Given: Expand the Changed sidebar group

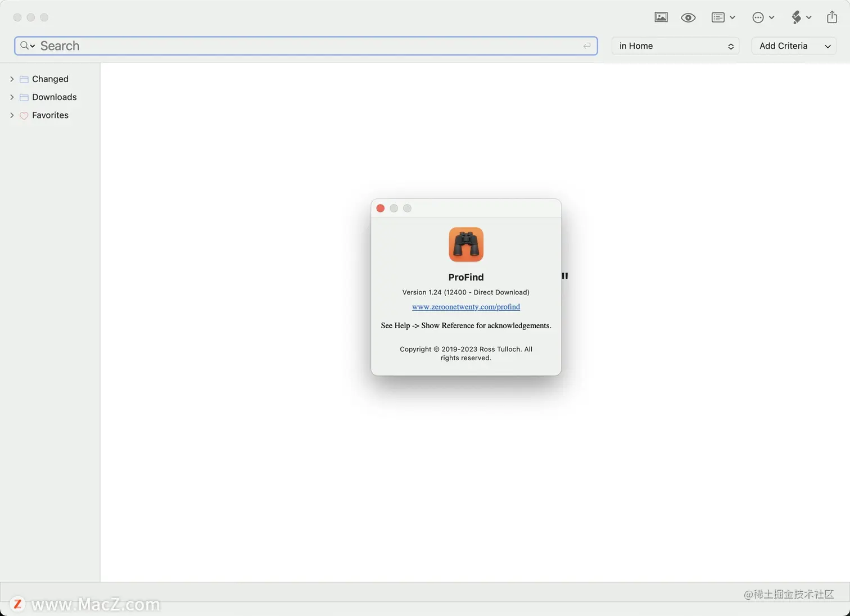Looking at the screenshot, I should pyautogui.click(x=12, y=79).
